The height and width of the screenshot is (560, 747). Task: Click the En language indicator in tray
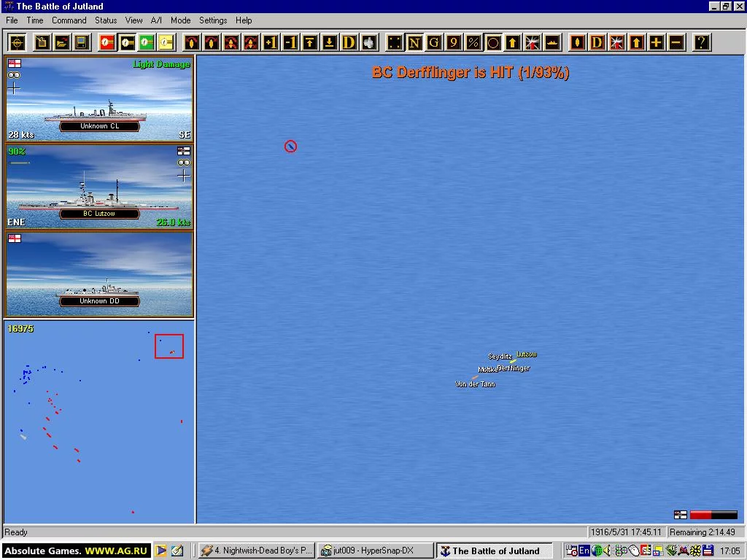(x=584, y=551)
